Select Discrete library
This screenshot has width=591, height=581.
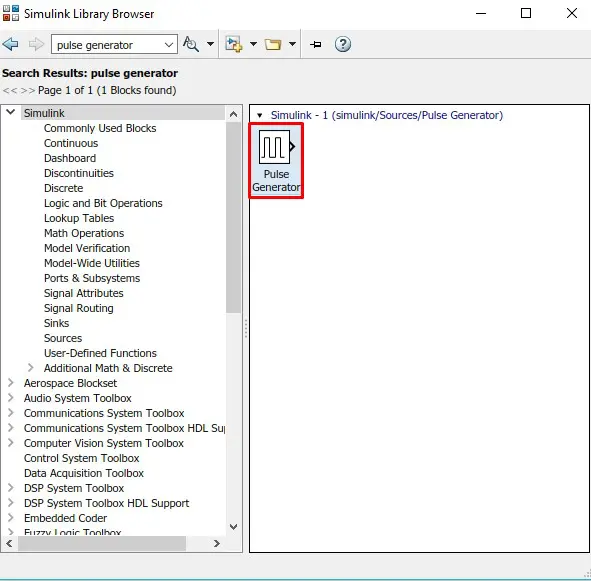pyautogui.click(x=63, y=188)
